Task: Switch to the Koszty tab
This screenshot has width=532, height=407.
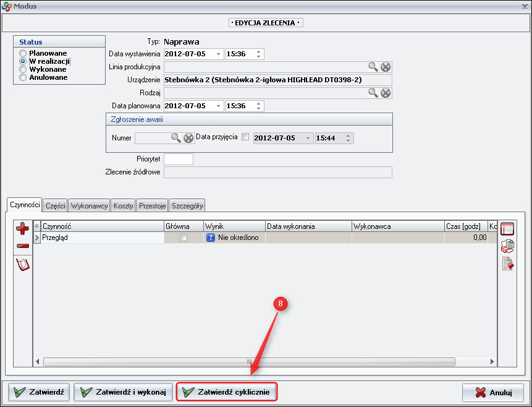Action: (x=123, y=206)
